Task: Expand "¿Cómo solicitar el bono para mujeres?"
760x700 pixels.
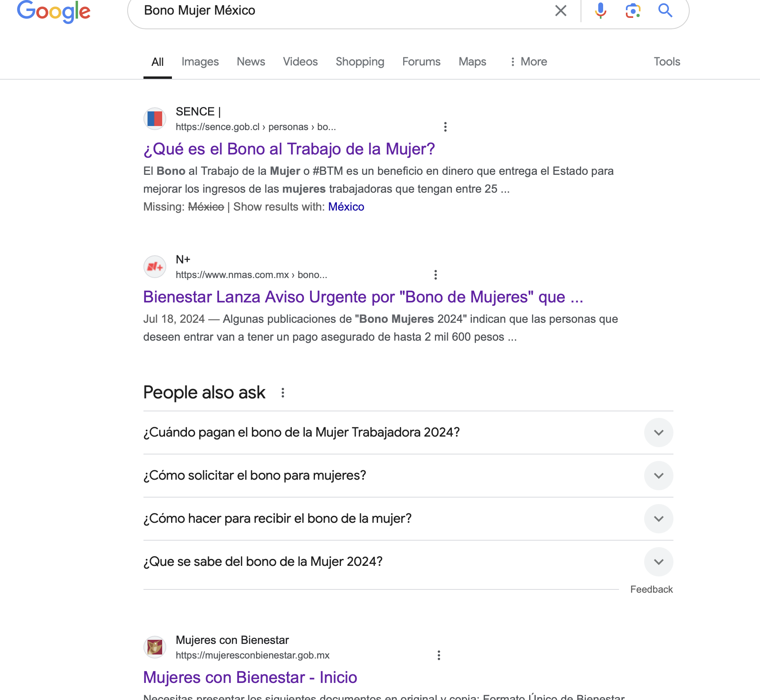Action: pyautogui.click(x=658, y=476)
